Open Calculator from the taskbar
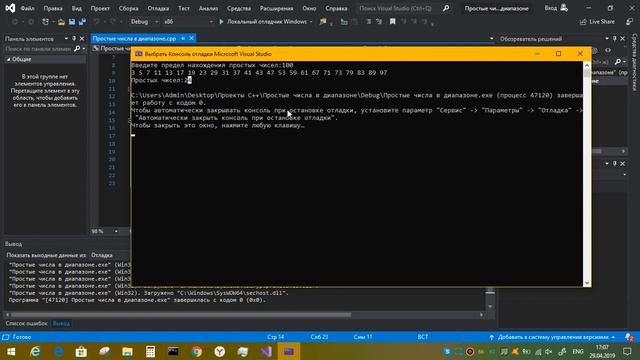 point(150,351)
